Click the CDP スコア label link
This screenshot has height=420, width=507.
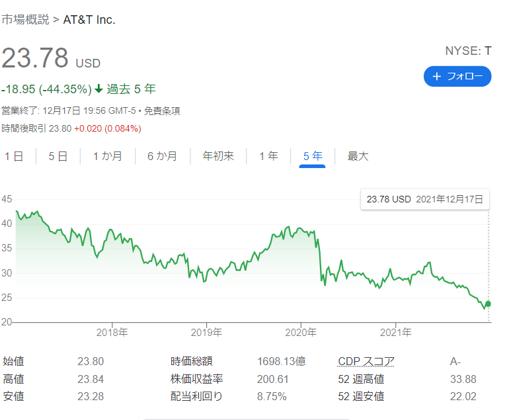point(366,361)
